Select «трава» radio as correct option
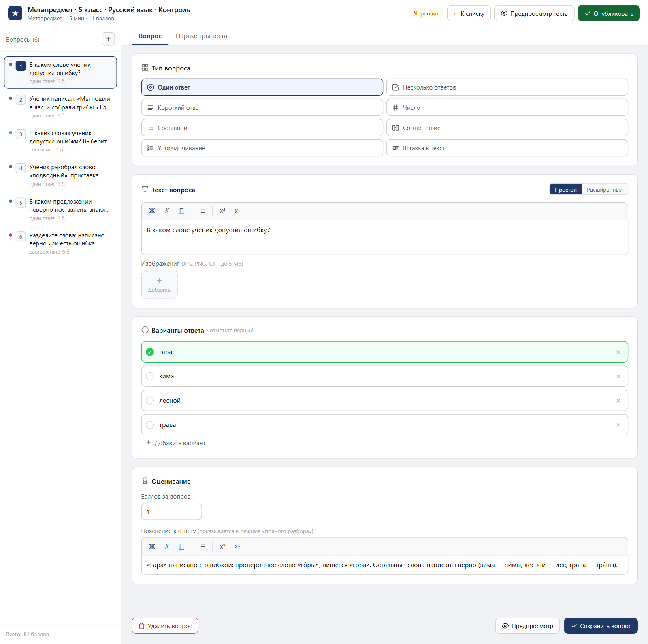Image resolution: width=648 pixels, height=644 pixels. [x=150, y=425]
